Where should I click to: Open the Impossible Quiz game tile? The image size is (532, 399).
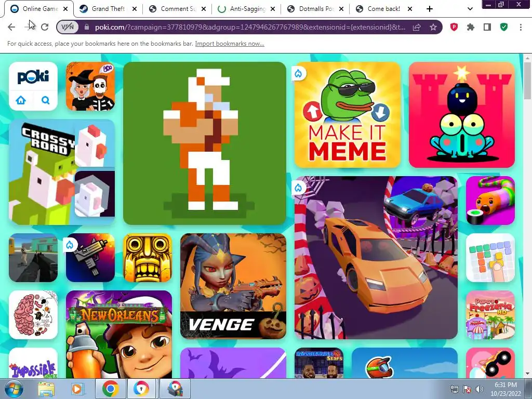(x=33, y=363)
